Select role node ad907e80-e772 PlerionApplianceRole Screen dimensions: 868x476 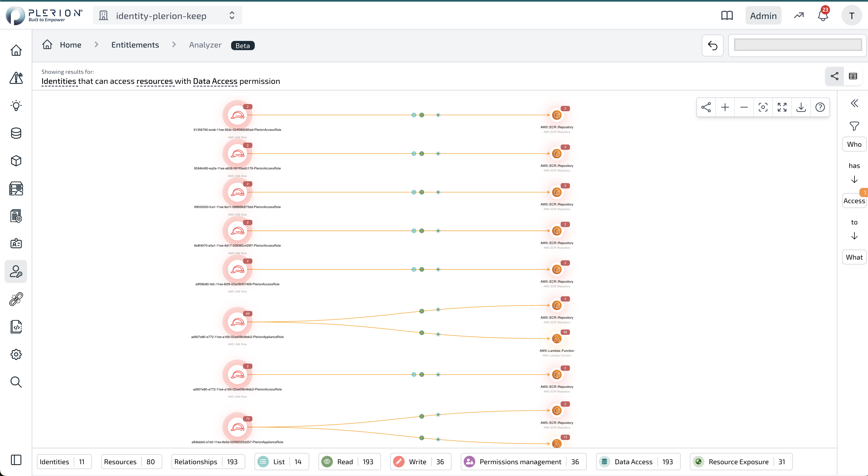pos(237,322)
